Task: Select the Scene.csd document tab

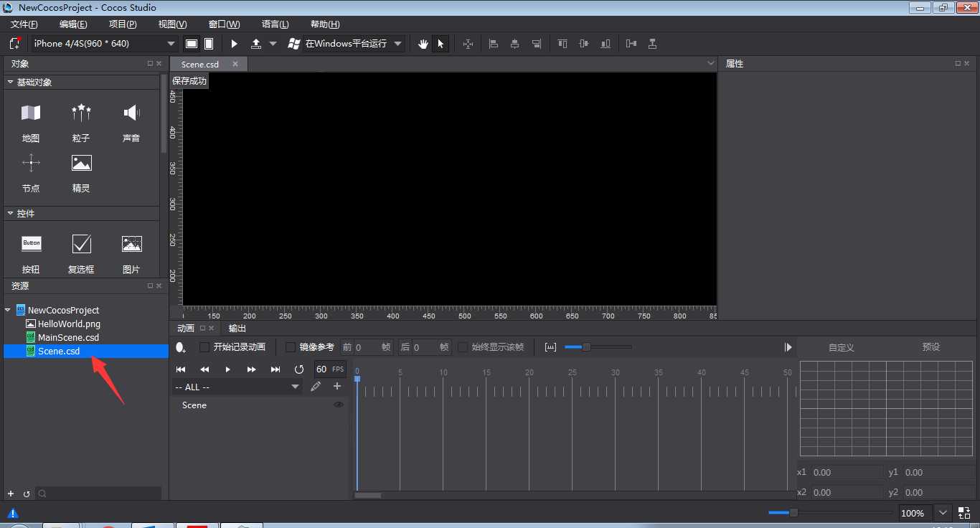Action: tap(200, 64)
